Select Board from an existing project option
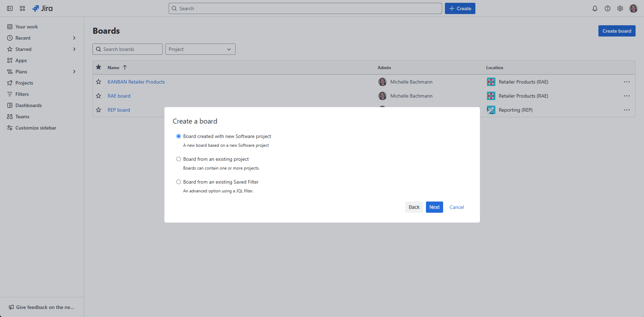The image size is (644, 317). (178, 159)
